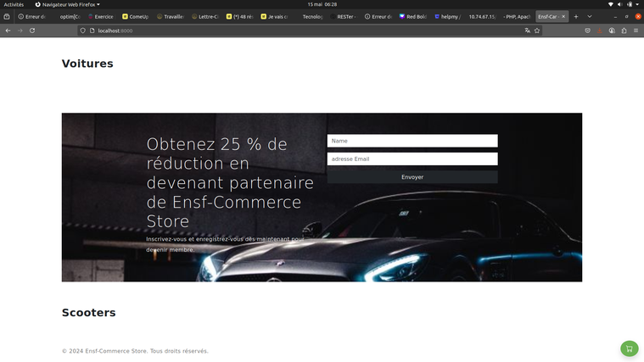The height and width of the screenshot is (362, 644).
Task: Switch to the Je vais tab
Action: (274, 17)
